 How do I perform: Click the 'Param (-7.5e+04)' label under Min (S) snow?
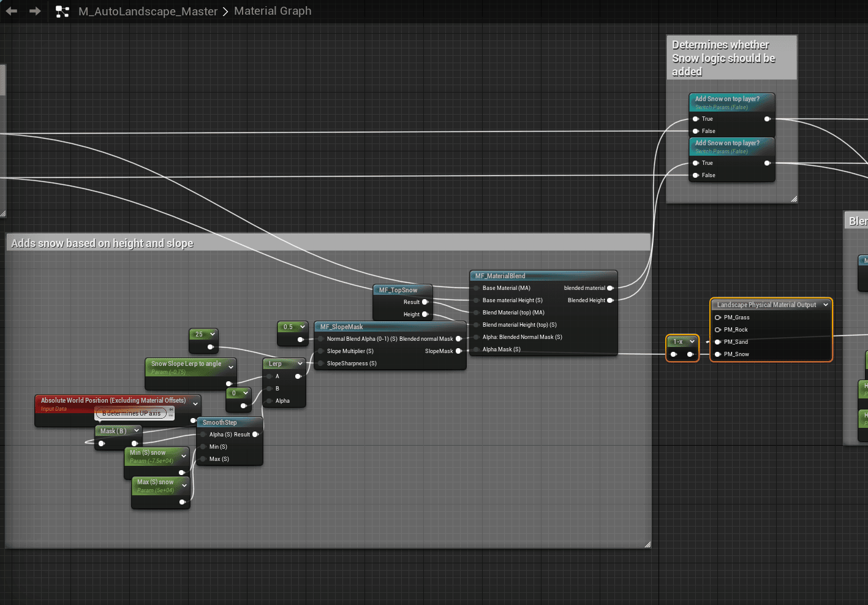(152, 461)
